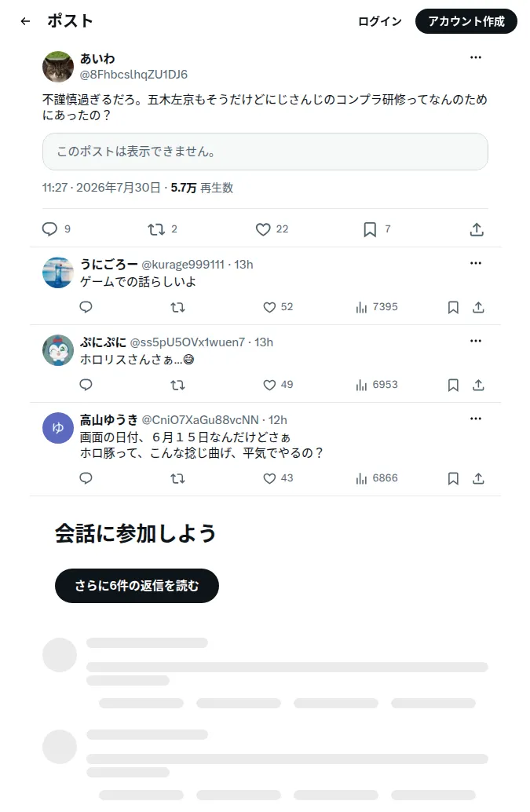
Task: View analytics icon showing 6953 views
Action: point(361,385)
